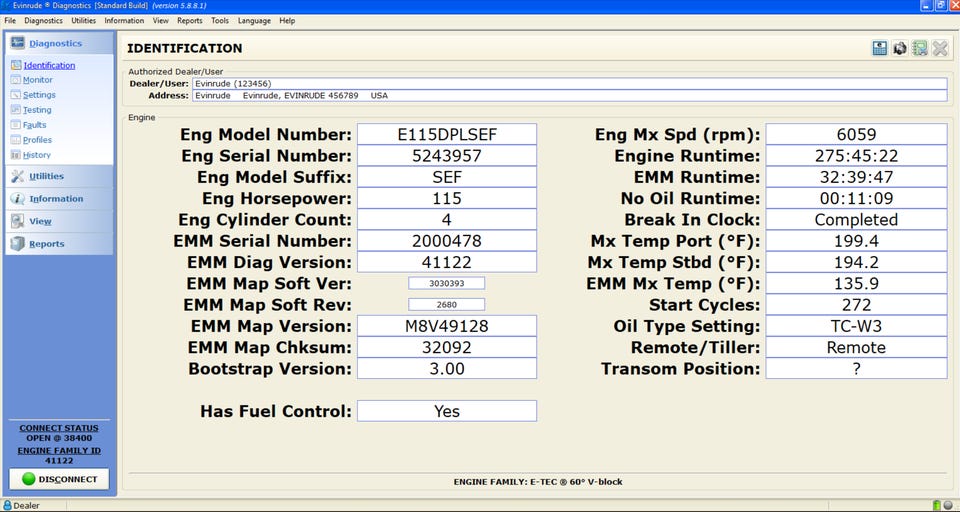Click the Start Cycles value 272
Viewport: 960px width, 512px height.
(x=857, y=304)
